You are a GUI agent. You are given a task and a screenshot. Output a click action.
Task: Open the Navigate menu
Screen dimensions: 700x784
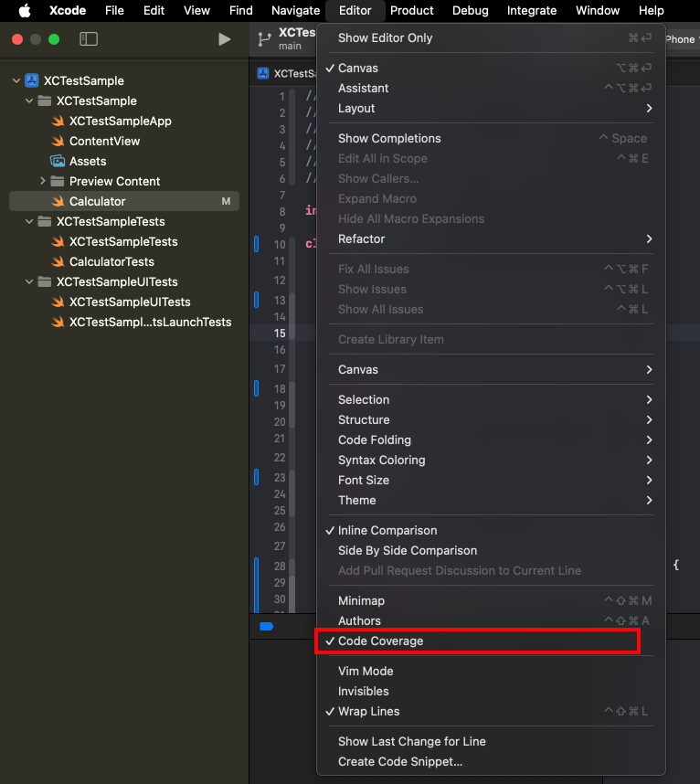(295, 10)
